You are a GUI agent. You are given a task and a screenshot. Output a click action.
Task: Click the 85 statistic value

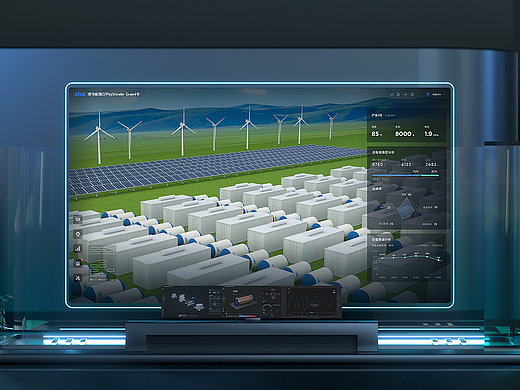(375, 134)
